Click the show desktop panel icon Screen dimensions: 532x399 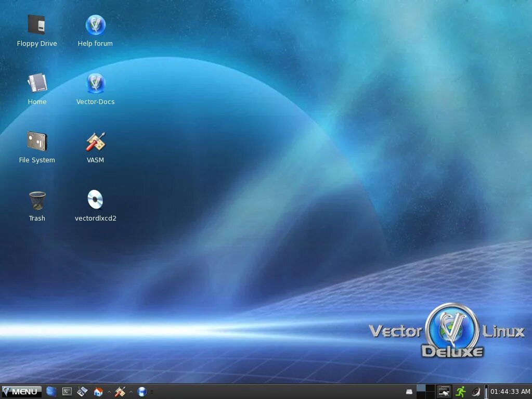point(51,392)
